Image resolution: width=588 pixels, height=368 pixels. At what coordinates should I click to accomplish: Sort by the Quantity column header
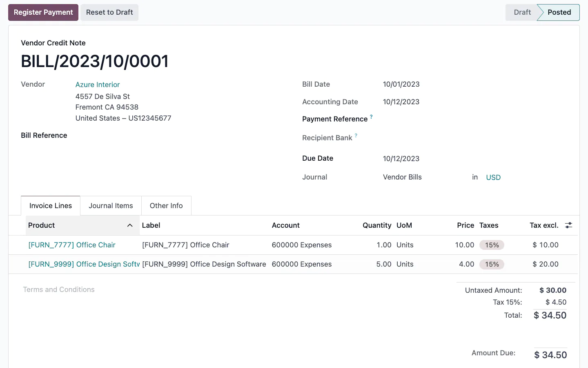pyautogui.click(x=376, y=225)
